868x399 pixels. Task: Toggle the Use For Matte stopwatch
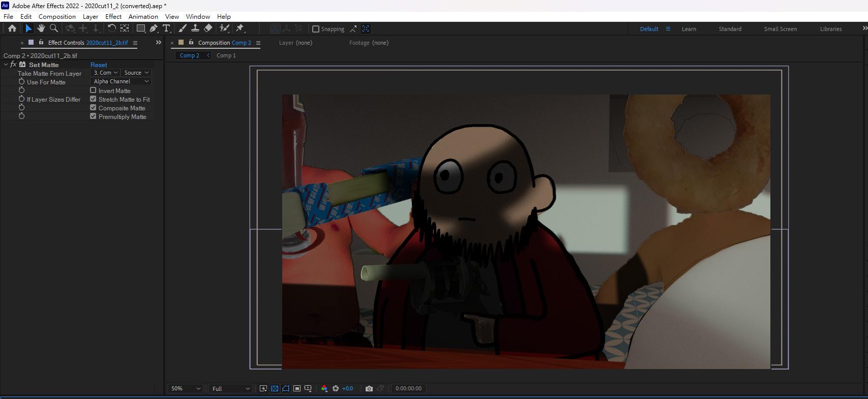click(21, 82)
